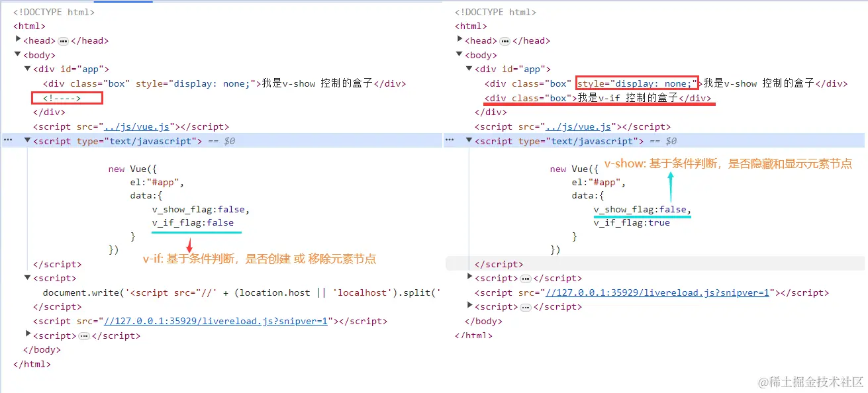Screen dimensions: 868x393
Task: Collapse the text/javascript script node in left panel
Action: click(28, 140)
